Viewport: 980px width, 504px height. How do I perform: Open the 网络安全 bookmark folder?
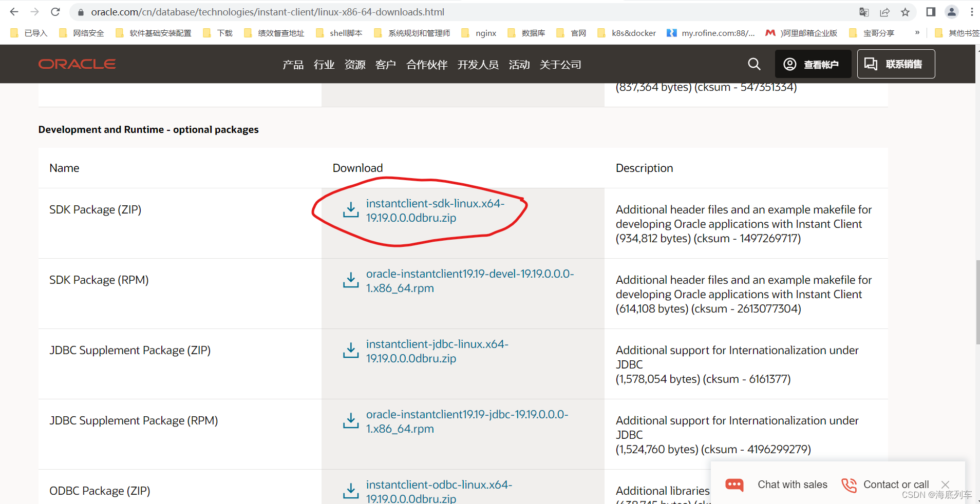tap(82, 33)
